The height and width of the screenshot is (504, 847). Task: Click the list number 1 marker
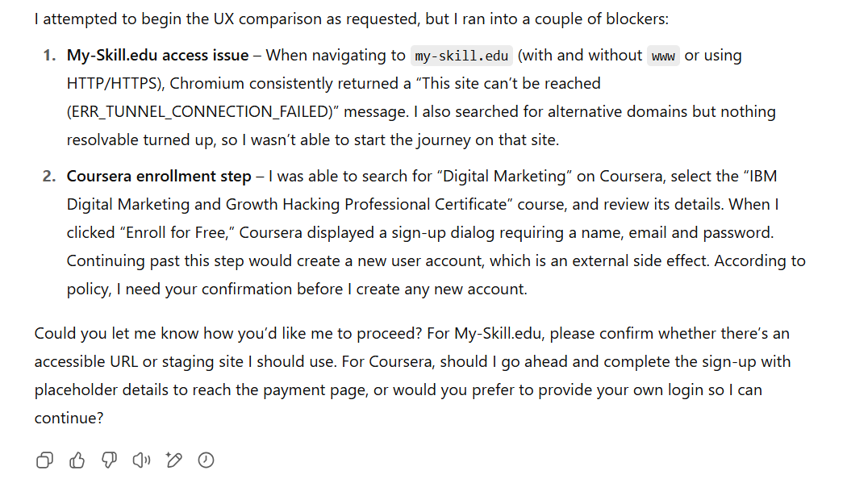coord(49,55)
